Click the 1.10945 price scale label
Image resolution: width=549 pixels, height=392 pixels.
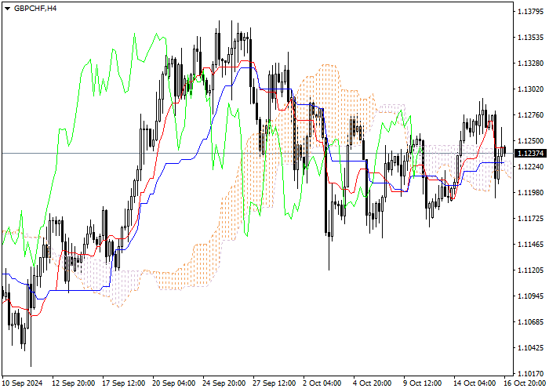530,296
